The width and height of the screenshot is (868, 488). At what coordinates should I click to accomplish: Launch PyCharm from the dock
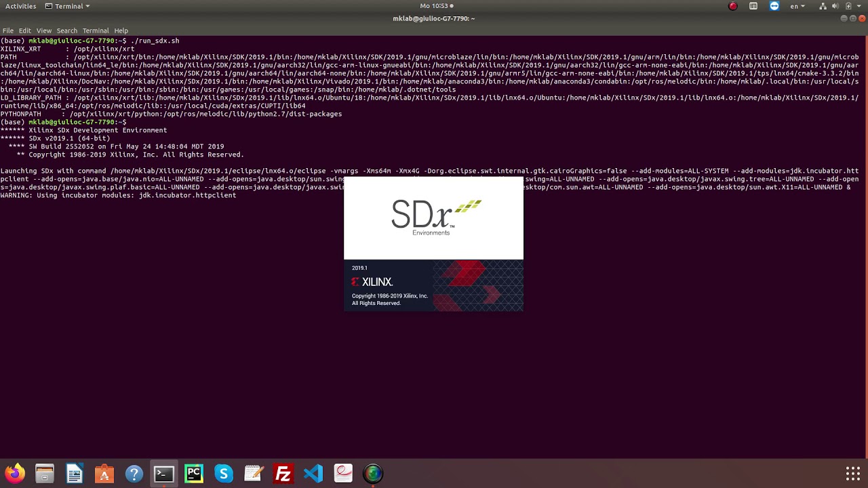coord(194,474)
